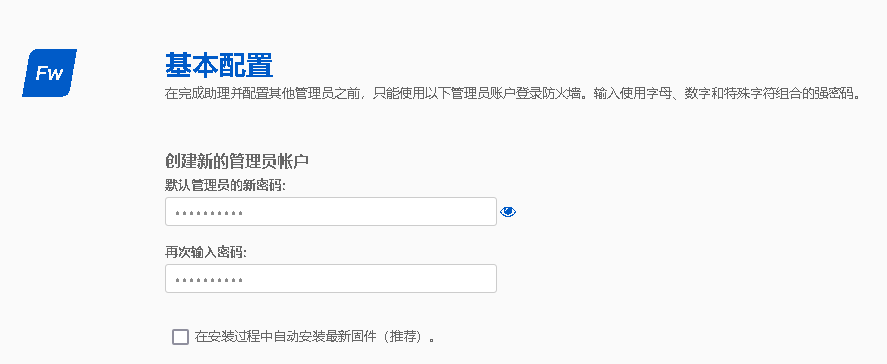Click the masked dots in confirm password field

(209, 280)
